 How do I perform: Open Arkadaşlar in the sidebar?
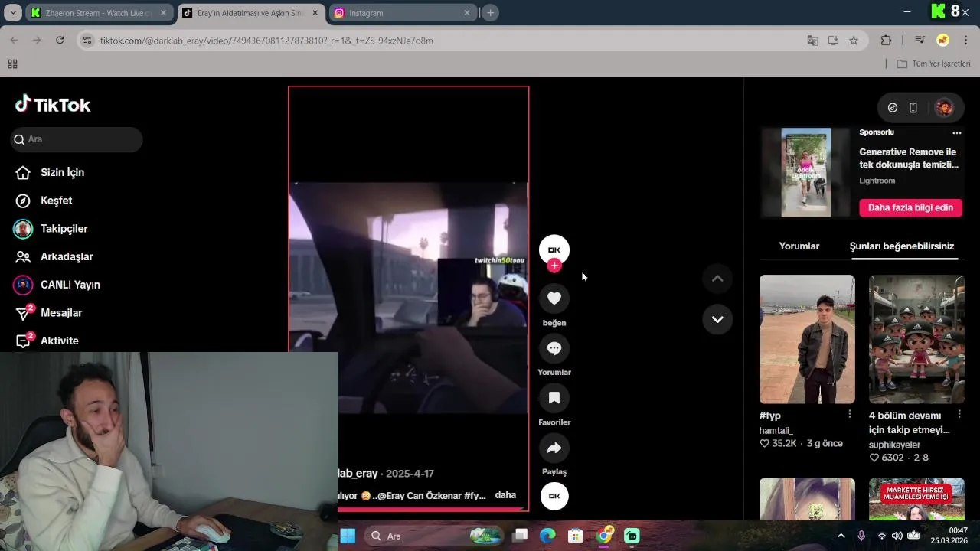pos(54,256)
